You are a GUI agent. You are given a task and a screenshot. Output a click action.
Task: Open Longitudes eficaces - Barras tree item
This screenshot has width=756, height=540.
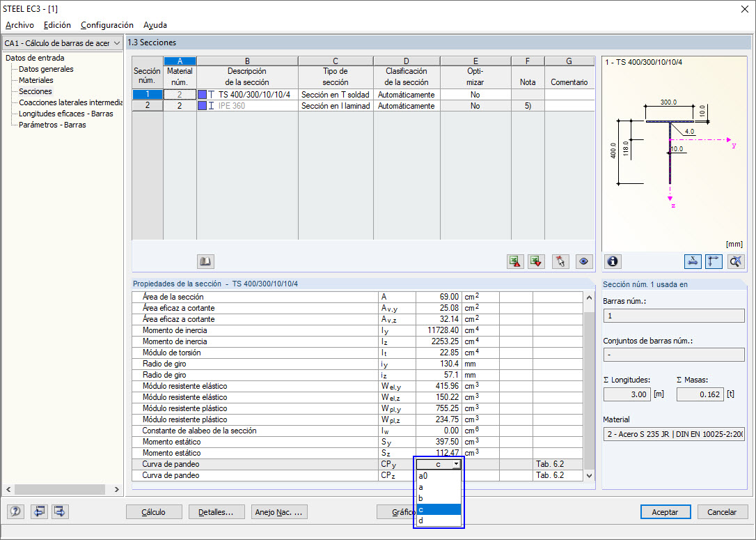coord(66,114)
